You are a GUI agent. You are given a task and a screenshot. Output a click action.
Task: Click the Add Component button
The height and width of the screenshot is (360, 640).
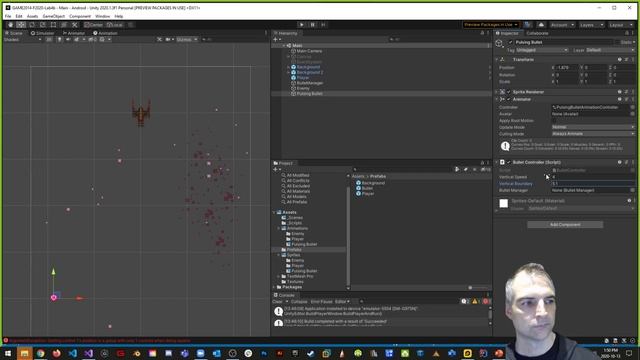(x=565, y=224)
